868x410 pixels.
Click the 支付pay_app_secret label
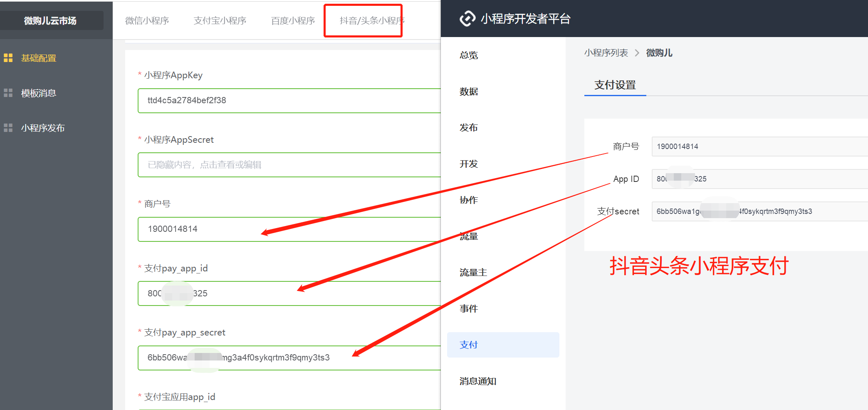(185, 333)
